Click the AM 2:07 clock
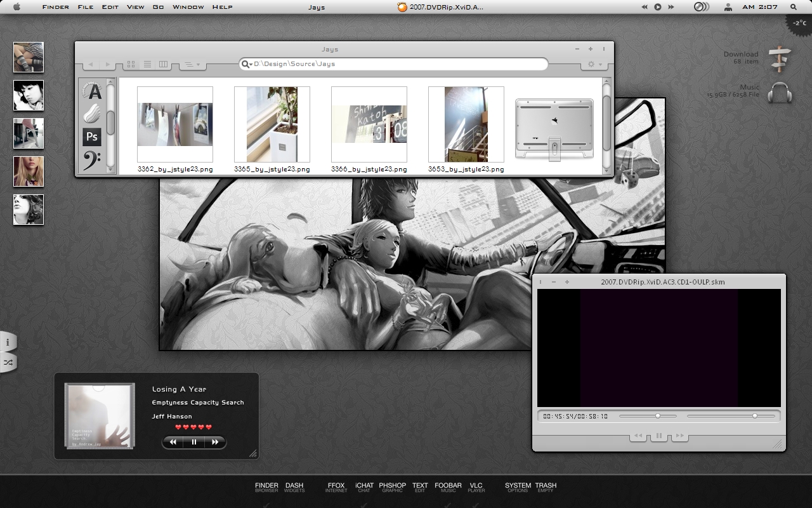The image size is (812, 508). (x=759, y=7)
